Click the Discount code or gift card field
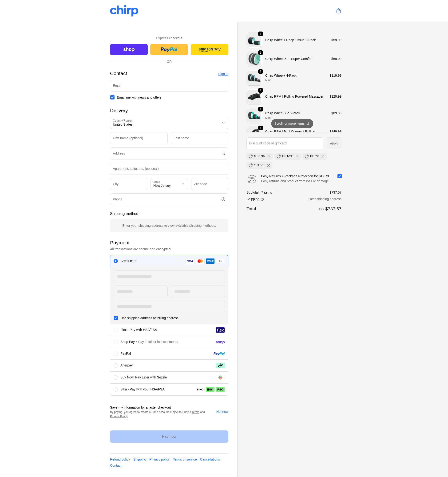Viewport: 448px width, 477px height. [285, 143]
